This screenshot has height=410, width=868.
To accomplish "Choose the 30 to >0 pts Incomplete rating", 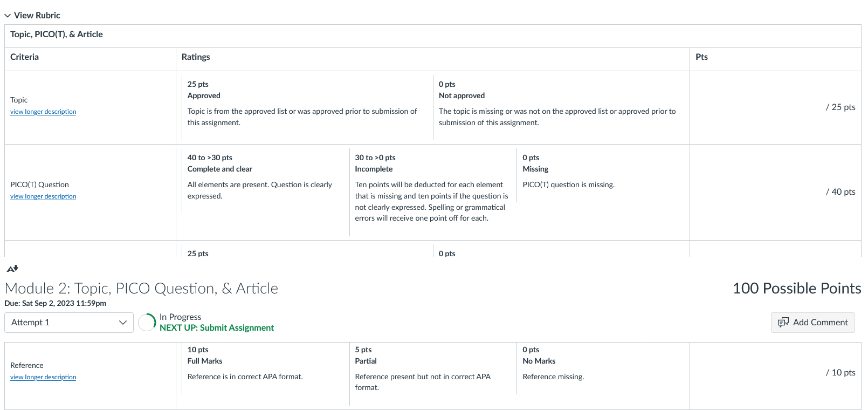I will (x=433, y=192).
